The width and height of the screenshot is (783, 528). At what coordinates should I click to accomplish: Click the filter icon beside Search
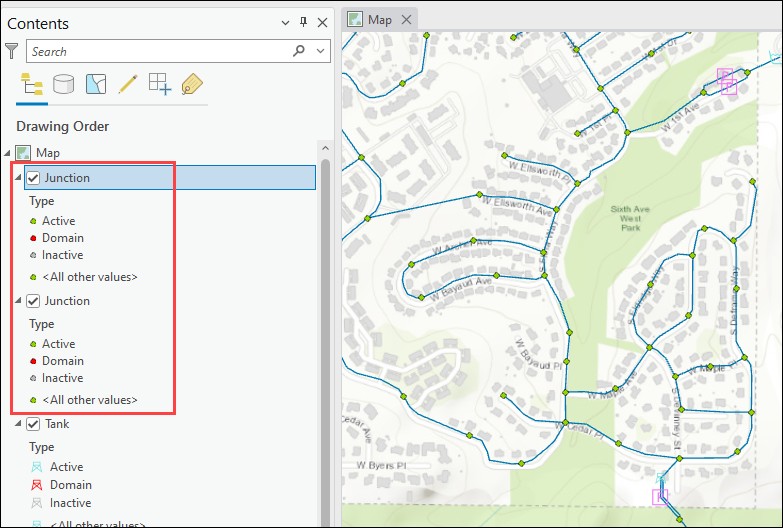[x=11, y=51]
